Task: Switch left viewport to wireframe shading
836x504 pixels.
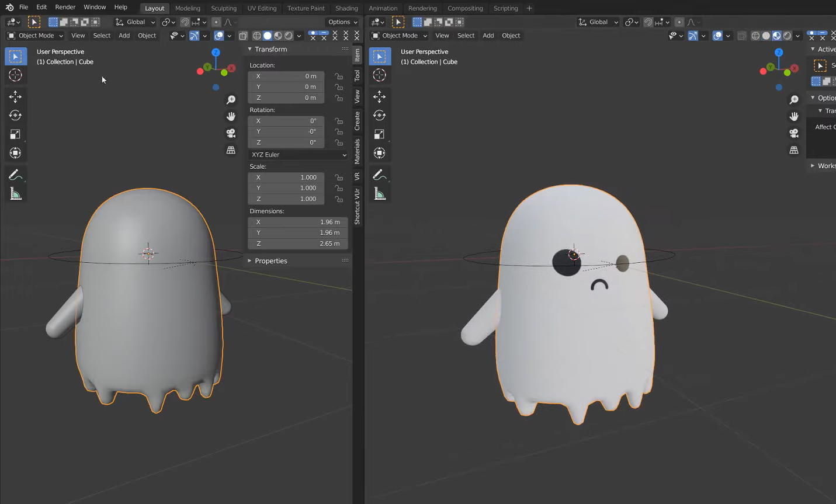Action: click(256, 36)
